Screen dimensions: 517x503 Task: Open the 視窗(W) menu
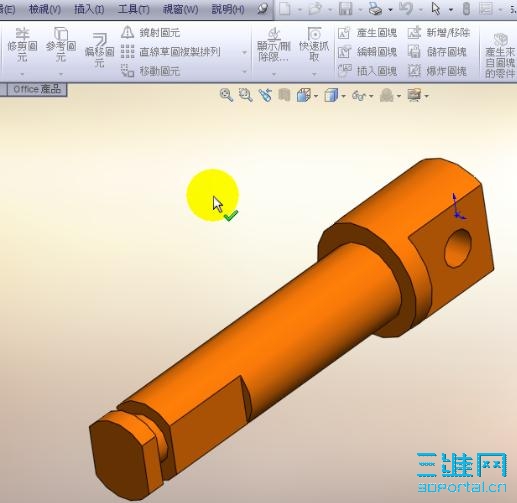(x=180, y=9)
